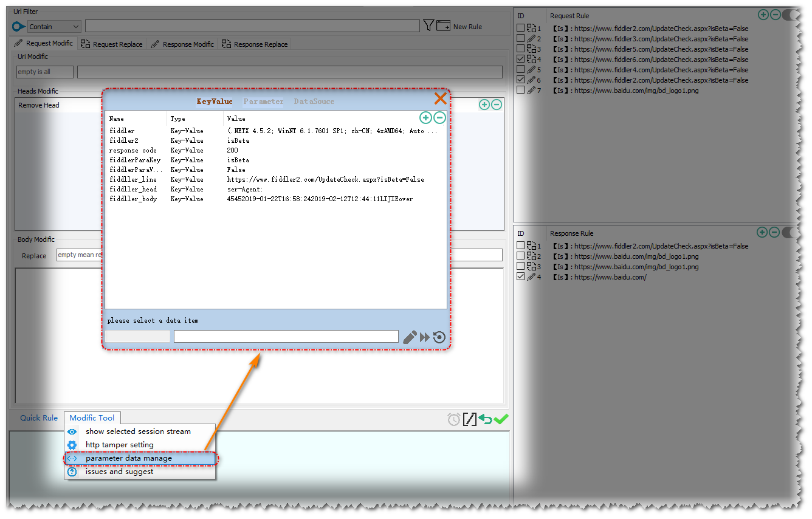Close the parameter data dialog with orange X
This screenshot has height=519, width=812.
point(440,98)
